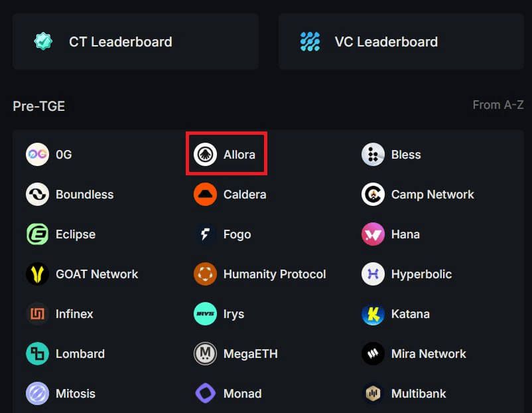Image resolution: width=532 pixels, height=413 pixels.
Task: Click the teal Irys logo icon
Action: pyautogui.click(x=205, y=314)
